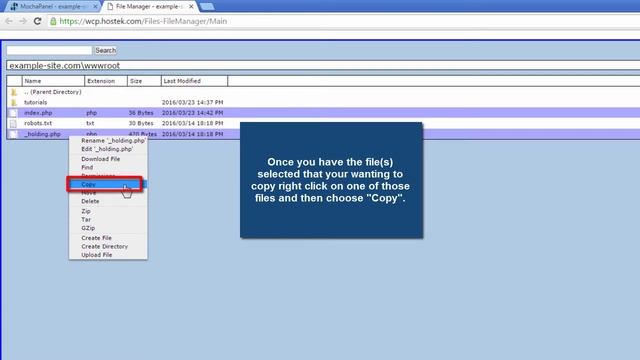
Task: Click the 30 Bytes size of robots.txt
Action: click(141, 123)
